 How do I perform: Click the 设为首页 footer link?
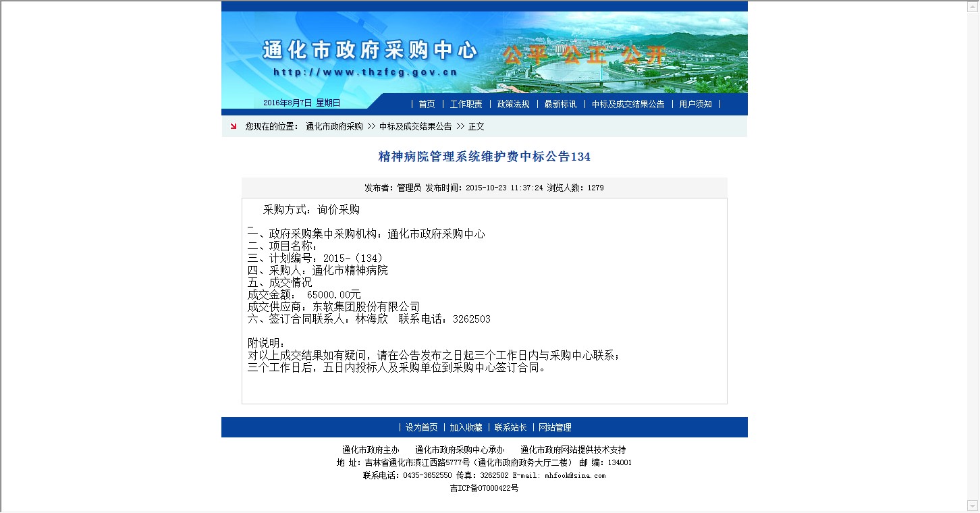point(421,427)
